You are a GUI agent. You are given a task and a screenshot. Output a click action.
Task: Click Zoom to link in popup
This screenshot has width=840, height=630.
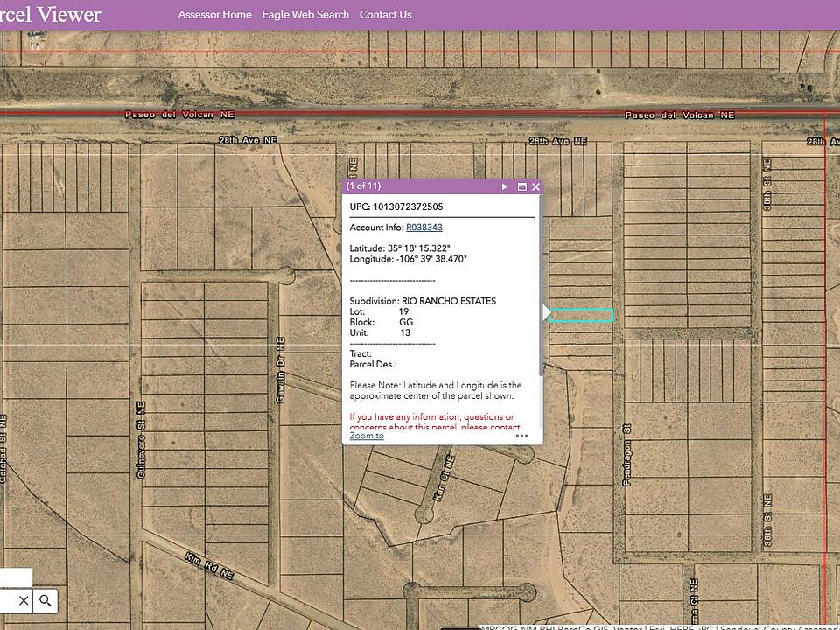click(x=367, y=436)
